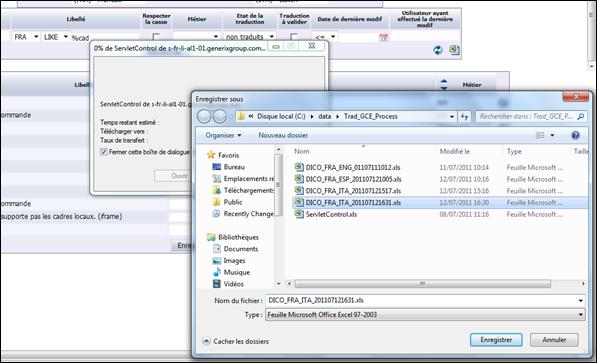This screenshot has height=363, width=597.
Task: Select DICO_FRA_ENG_01107111012.xls file
Action: [x=353, y=167]
